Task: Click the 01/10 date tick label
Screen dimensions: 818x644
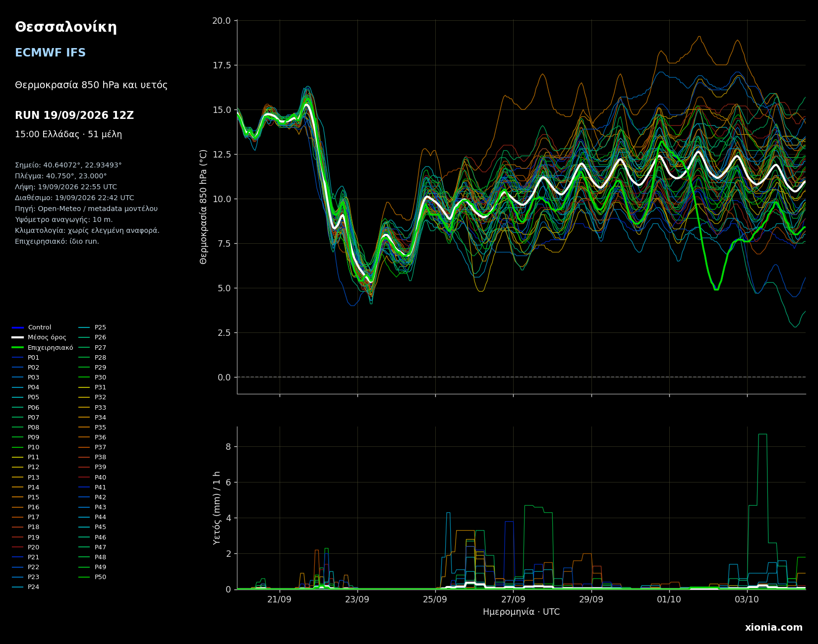Action: pyautogui.click(x=669, y=599)
